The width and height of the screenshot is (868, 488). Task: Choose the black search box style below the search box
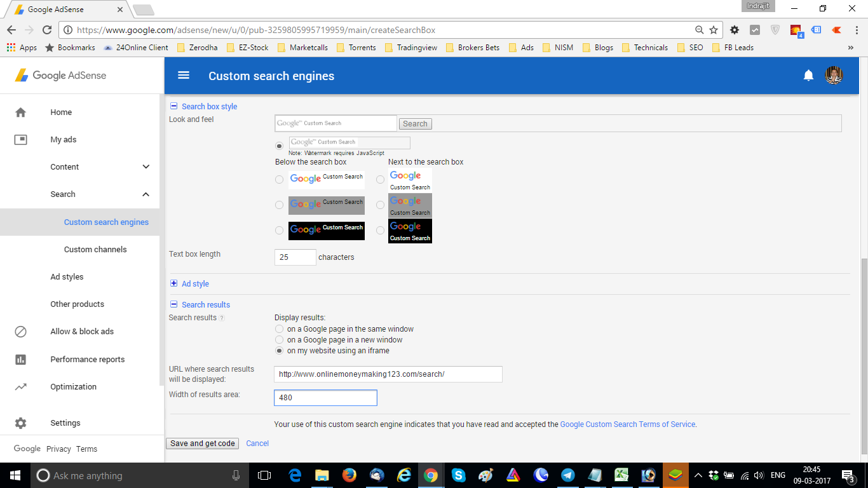(279, 230)
